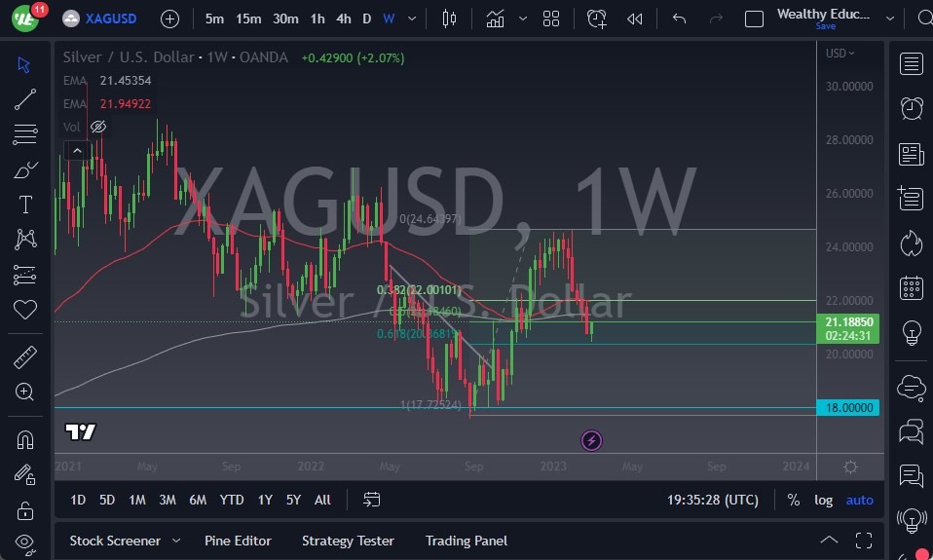Switch to 4h timeframe
The width and height of the screenshot is (933, 560).
344,19
